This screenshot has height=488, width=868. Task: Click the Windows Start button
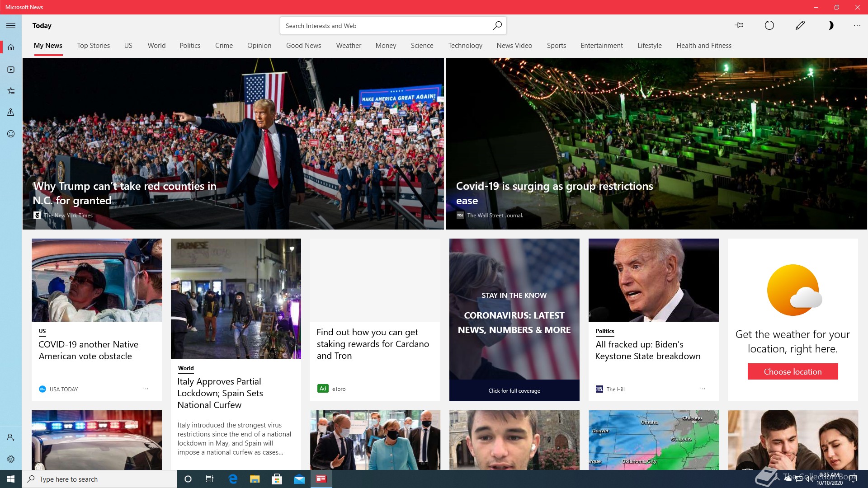11,479
